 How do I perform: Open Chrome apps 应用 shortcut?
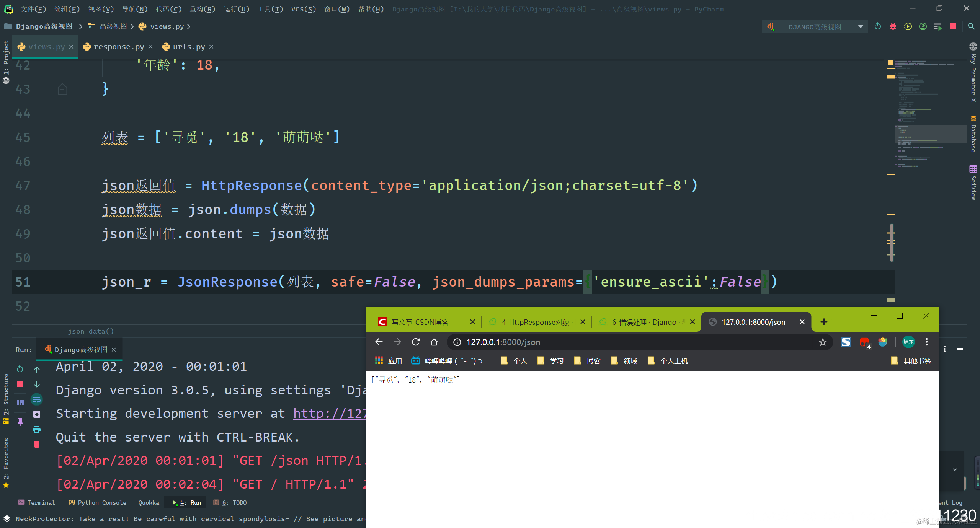coord(389,361)
